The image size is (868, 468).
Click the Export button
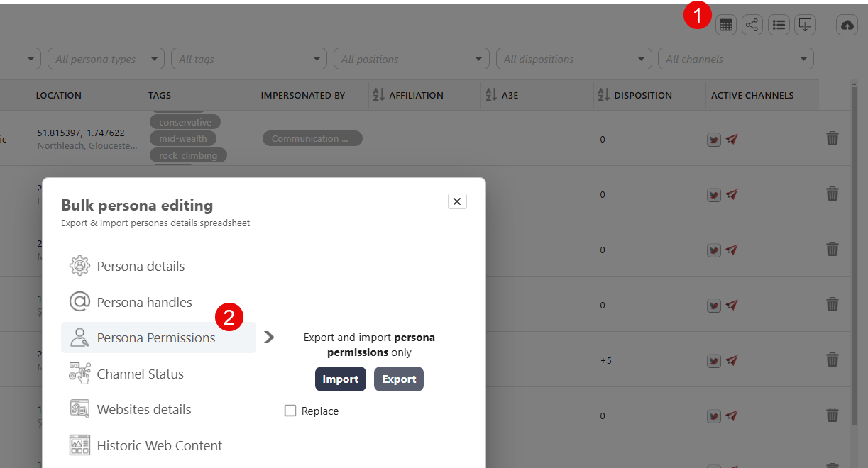point(399,379)
